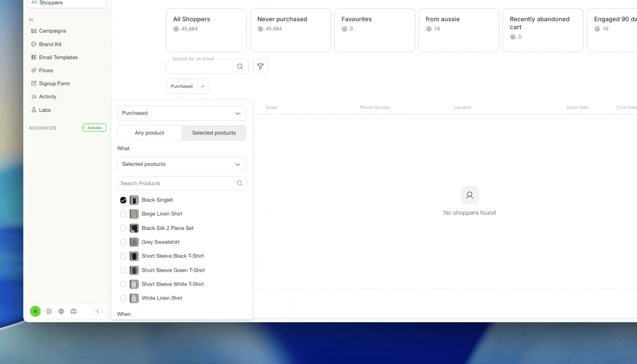The height and width of the screenshot is (364, 637).
Task: Click the Short Sleeve White T-Shirt label
Action: coord(172,284)
